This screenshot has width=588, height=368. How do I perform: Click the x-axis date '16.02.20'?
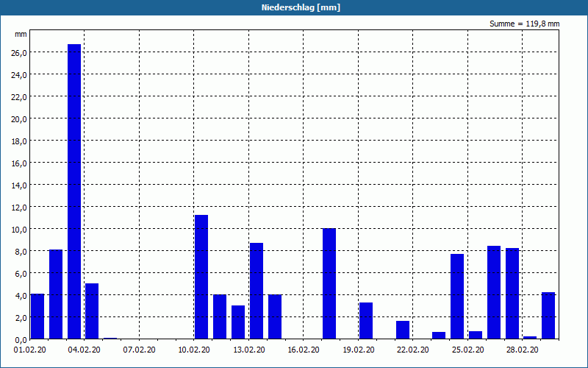304,350
